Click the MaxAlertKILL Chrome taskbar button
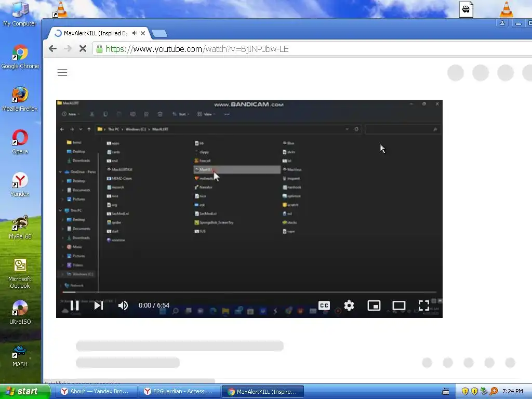532x399 pixels. [x=263, y=392]
